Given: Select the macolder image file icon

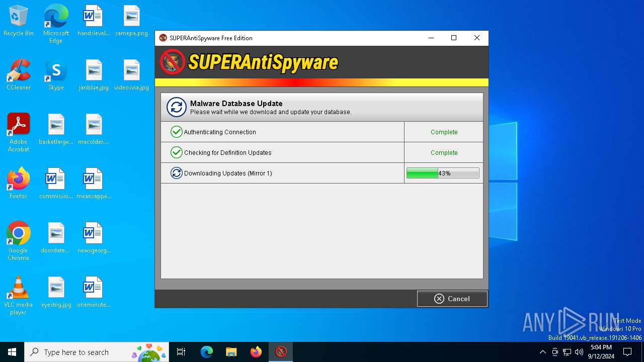Looking at the screenshot, I should pyautogui.click(x=94, y=130).
